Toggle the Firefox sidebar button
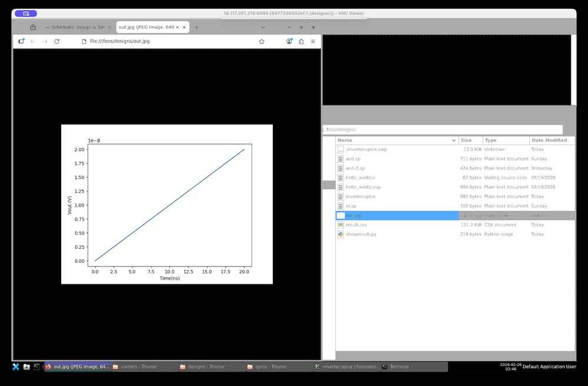 (x=22, y=41)
